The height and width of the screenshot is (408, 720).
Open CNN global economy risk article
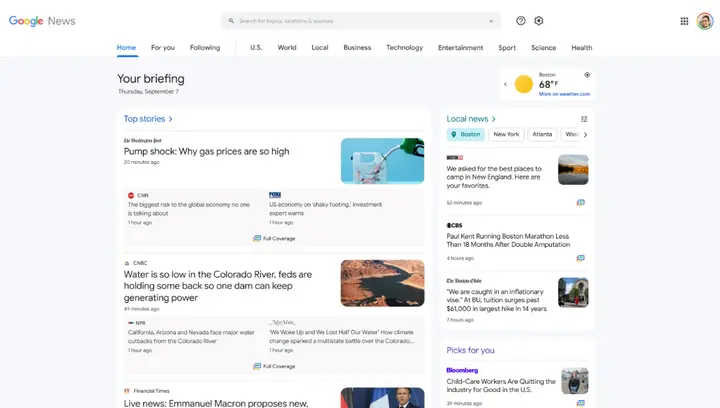(189, 209)
